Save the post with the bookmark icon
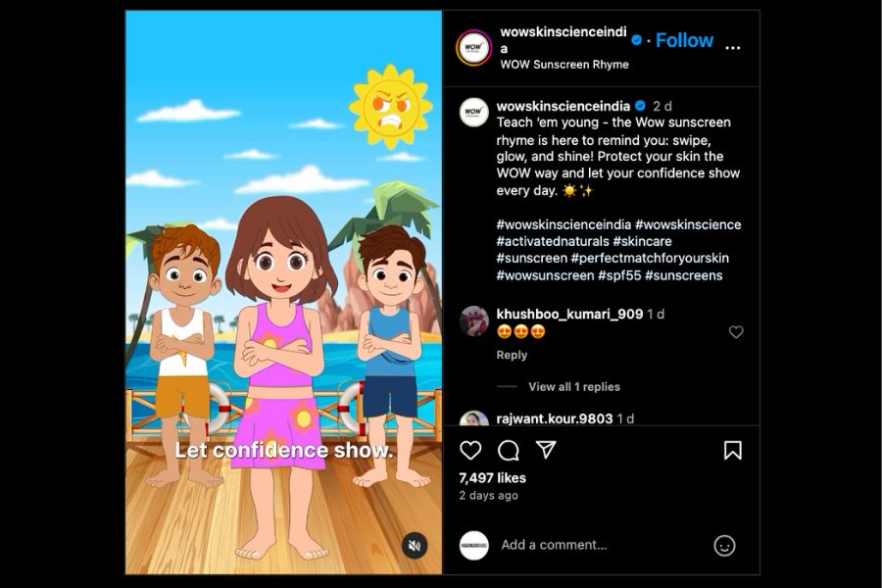 point(732,450)
